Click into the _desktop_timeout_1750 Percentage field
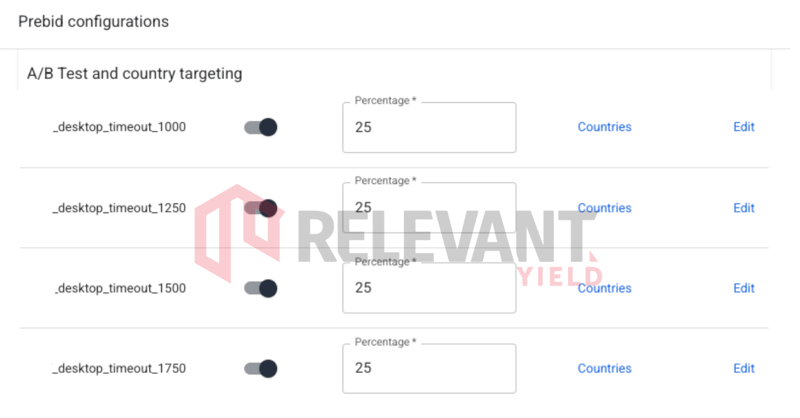Screen dimensions: 800x418 pyautogui.click(x=429, y=368)
